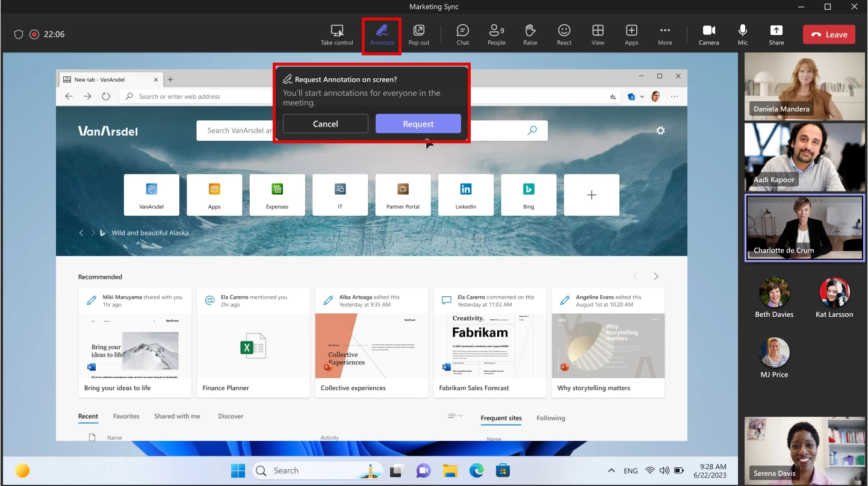Switch to Shared with me tab
The image size is (868, 486).
pyautogui.click(x=177, y=416)
